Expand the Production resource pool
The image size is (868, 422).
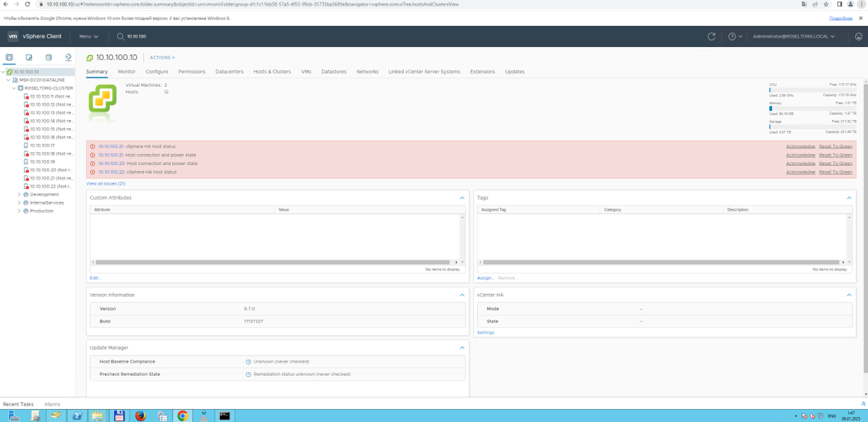click(20, 211)
